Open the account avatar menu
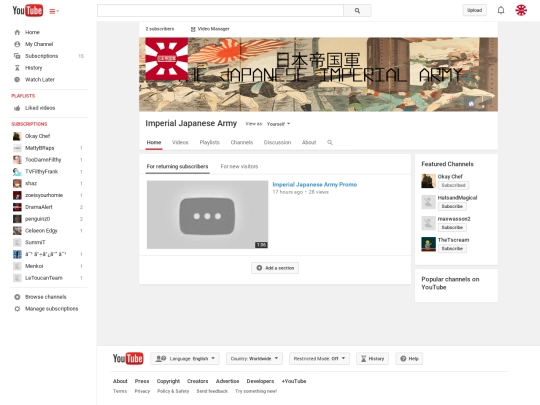Viewport: 540px width, 405px height. pyautogui.click(x=521, y=10)
